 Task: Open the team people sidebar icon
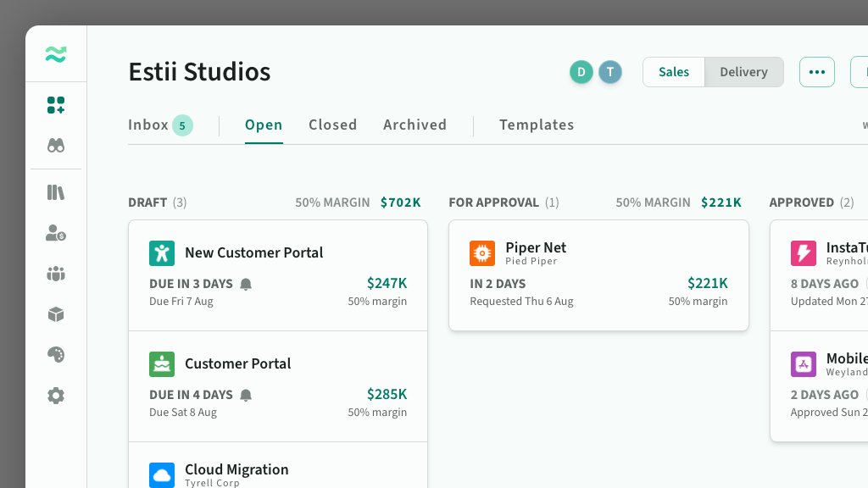[x=56, y=274]
